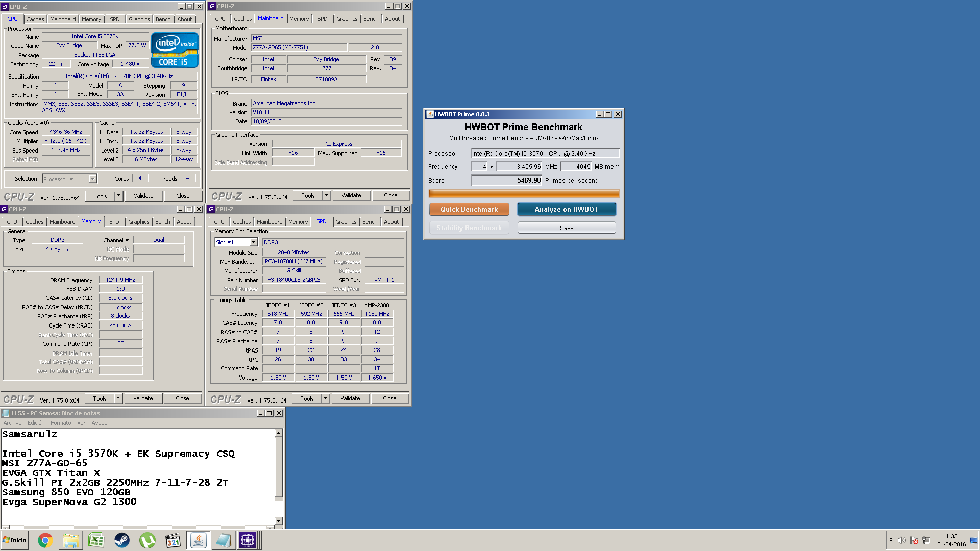Open Mainboard tab in CPU-Z CPU window
The image size is (980, 551).
coord(63,19)
